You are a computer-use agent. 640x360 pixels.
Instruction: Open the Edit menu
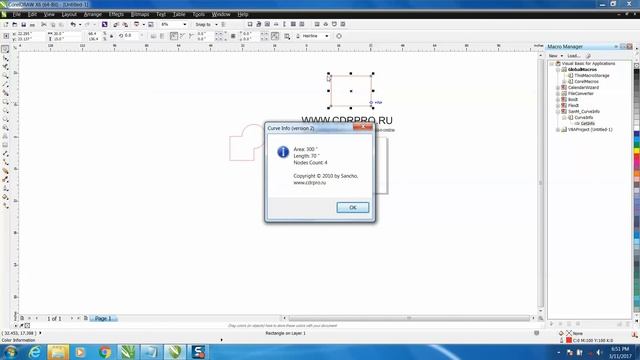tap(32, 14)
